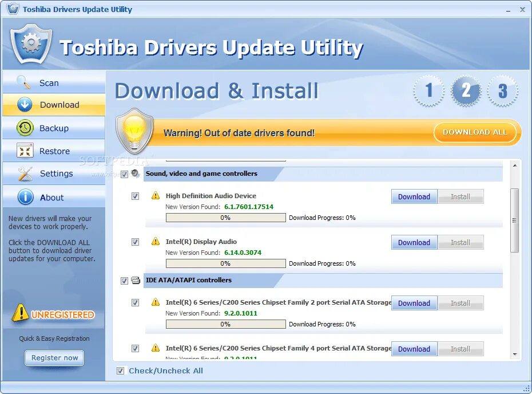The height and width of the screenshot is (394, 532).
Task: Open the Restore section
Action: [54, 151]
